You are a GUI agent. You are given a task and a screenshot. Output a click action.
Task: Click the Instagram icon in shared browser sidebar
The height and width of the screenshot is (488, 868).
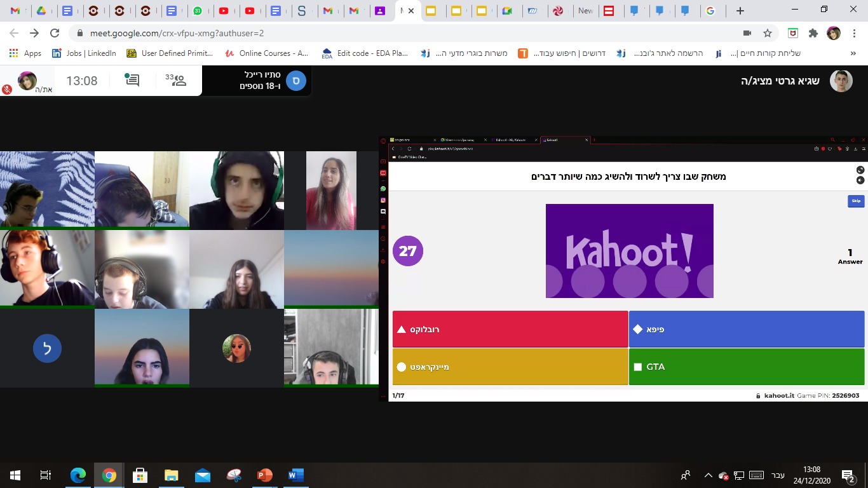pos(383,200)
